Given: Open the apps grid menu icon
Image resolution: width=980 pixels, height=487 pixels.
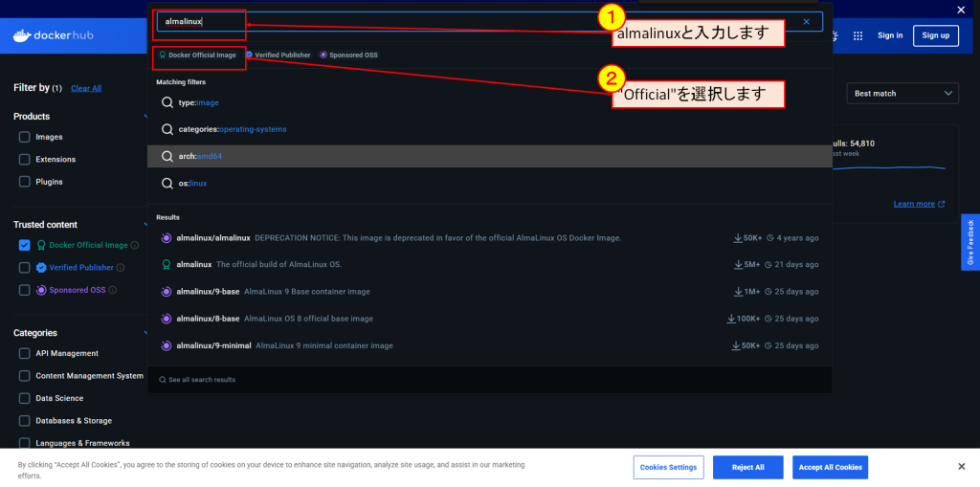Looking at the screenshot, I should (857, 35).
